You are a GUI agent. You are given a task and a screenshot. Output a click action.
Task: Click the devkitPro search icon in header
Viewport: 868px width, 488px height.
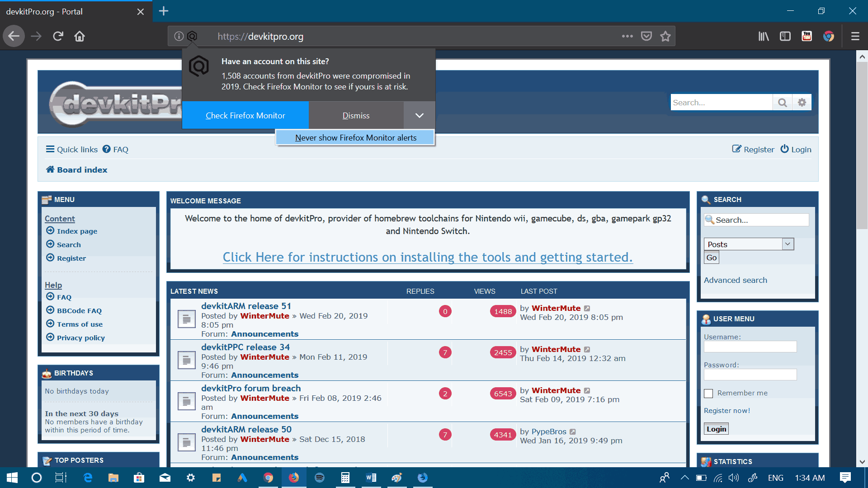(783, 103)
